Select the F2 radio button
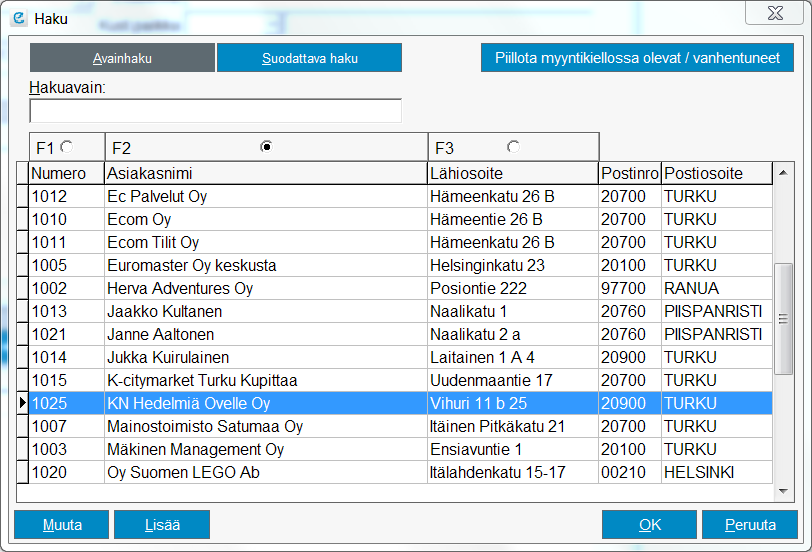812x552 pixels. coord(266,147)
